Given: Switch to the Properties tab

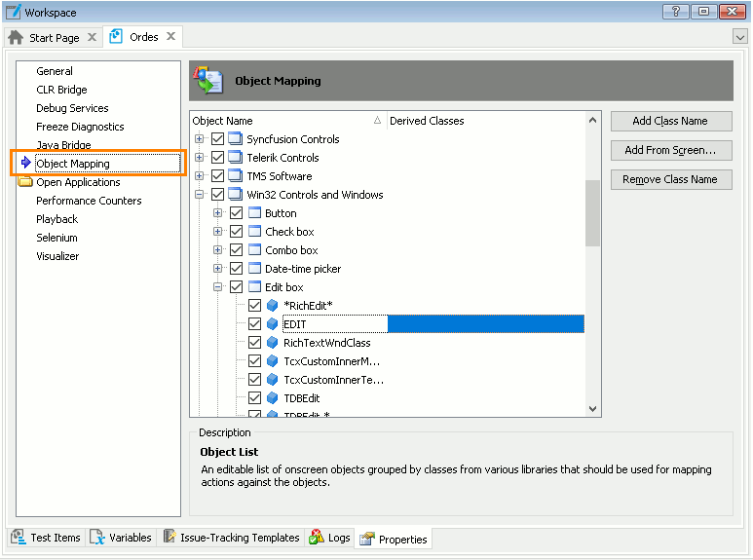Looking at the screenshot, I should 393,539.
